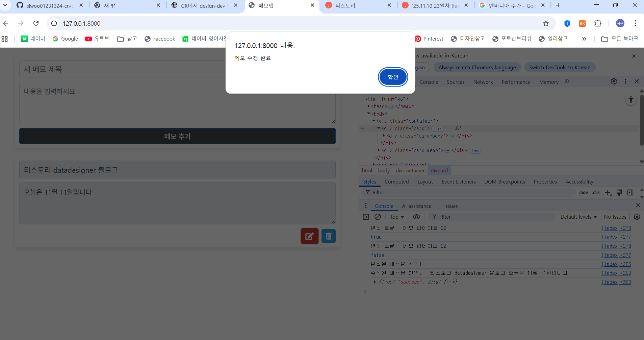Open Bitwarden shield extension icon

[567, 23]
